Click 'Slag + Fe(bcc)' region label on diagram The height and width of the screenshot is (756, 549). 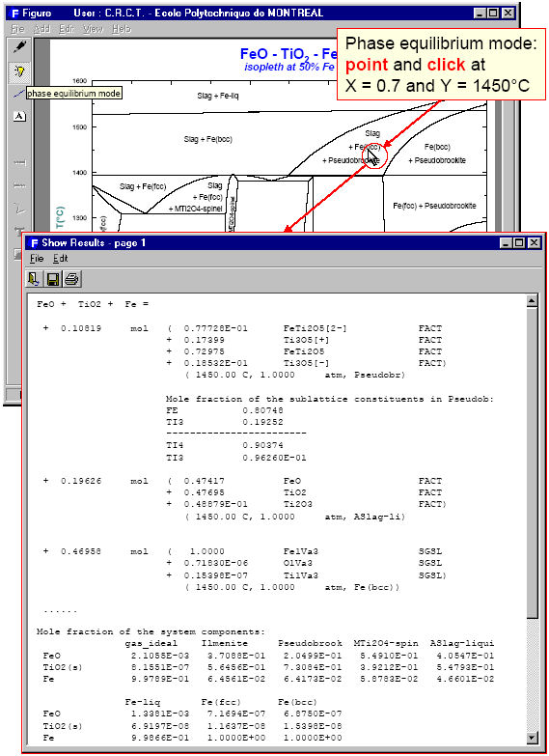coord(207,139)
